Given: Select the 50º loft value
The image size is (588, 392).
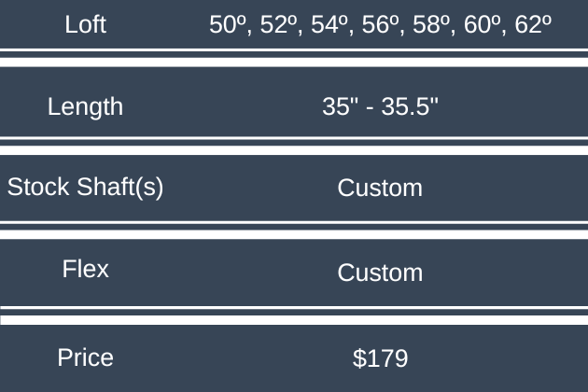Looking at the screenshot, I should coord(227,25).
